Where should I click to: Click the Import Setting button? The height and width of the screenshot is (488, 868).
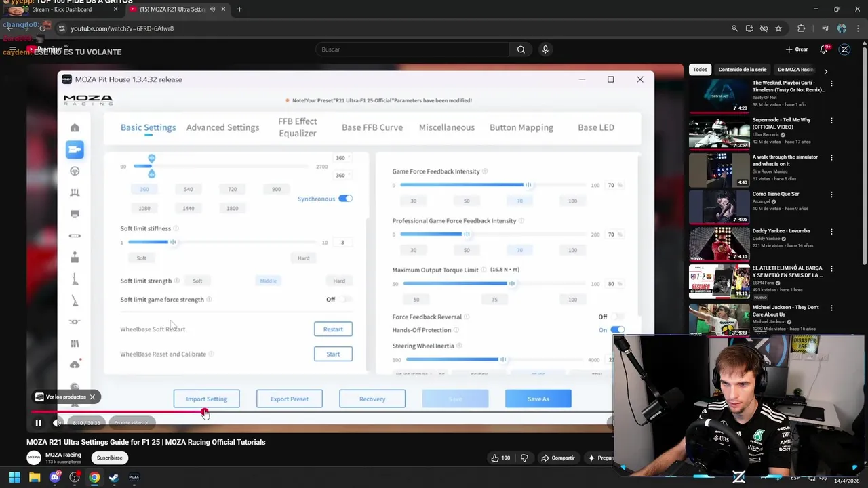pyautogui.click(x=207, y=399)
